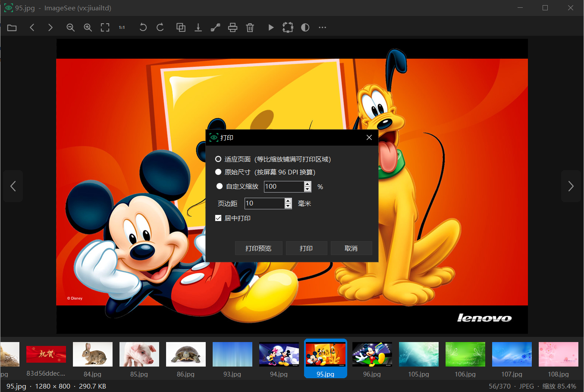Open an image file with the folder icon
Screen dimensions: 584x392
pyautogui.click(x=12, y=28)
